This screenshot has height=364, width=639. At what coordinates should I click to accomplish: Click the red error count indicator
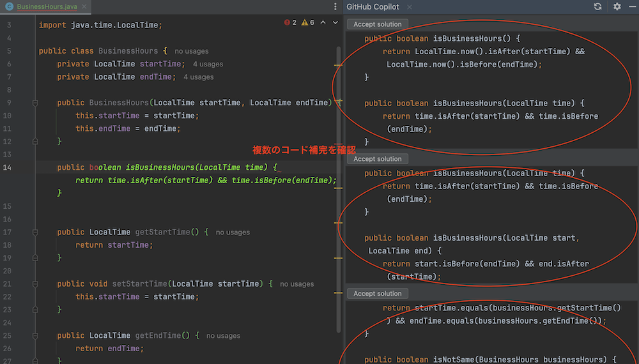point(290,22)
